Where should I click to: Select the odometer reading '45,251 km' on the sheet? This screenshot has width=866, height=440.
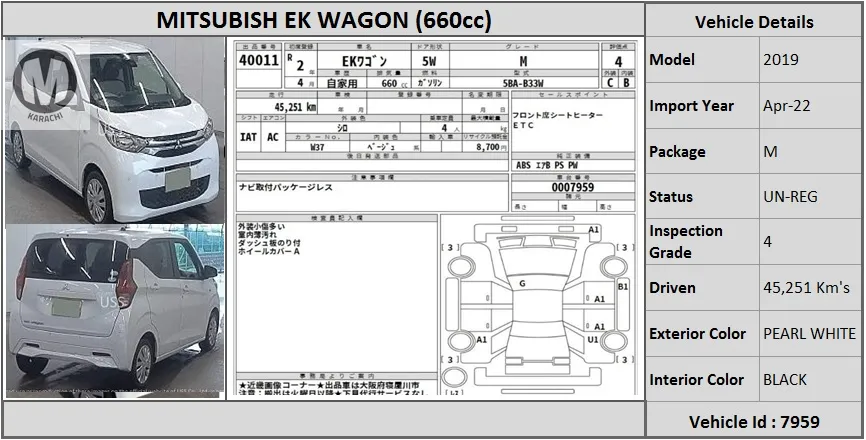295,107
